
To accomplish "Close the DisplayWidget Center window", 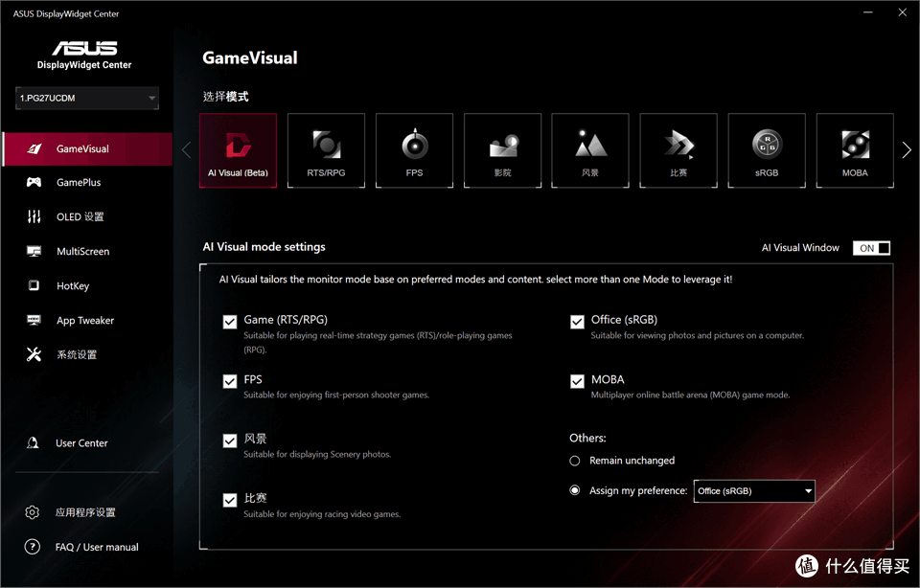I will [903, 12].
